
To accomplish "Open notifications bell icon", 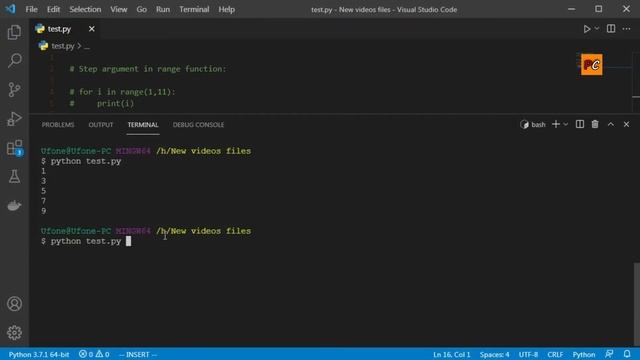I will [627, 354].
